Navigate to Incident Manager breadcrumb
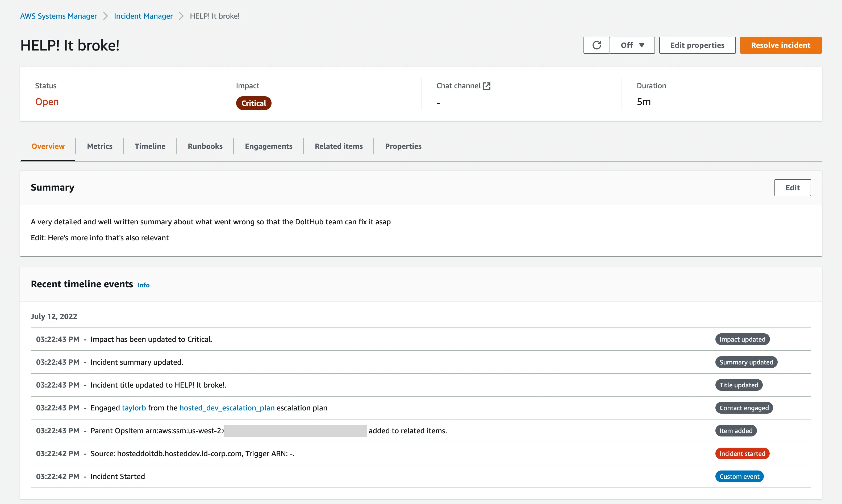The width and height of the screenshot is (842, 504). tap(143, 16)
